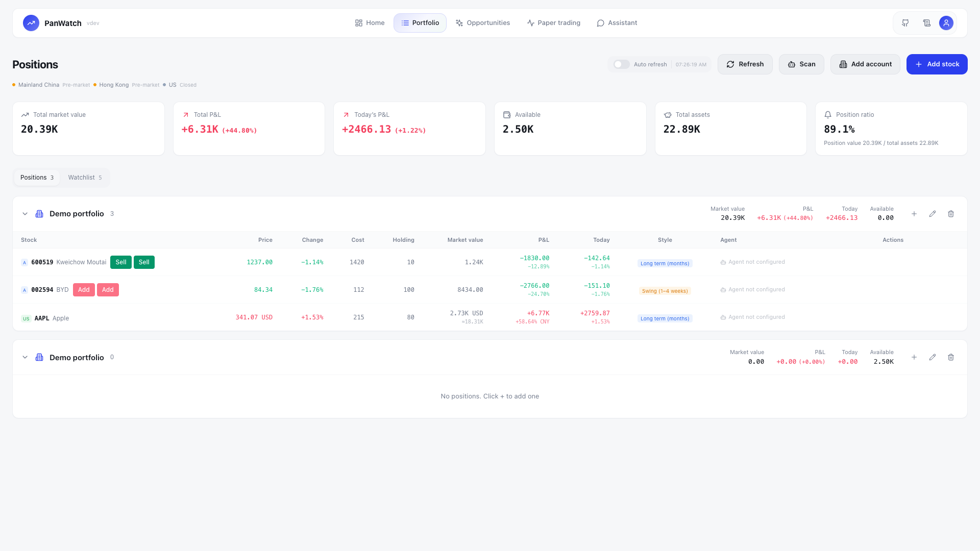
Task: Open Paper trading nav item
Action: pos(553,23)
